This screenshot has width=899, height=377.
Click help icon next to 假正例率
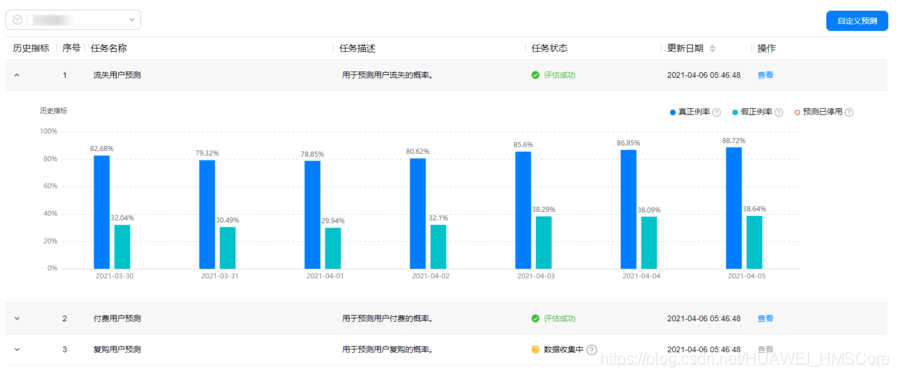pyautogui.click(x=779, y=112)
